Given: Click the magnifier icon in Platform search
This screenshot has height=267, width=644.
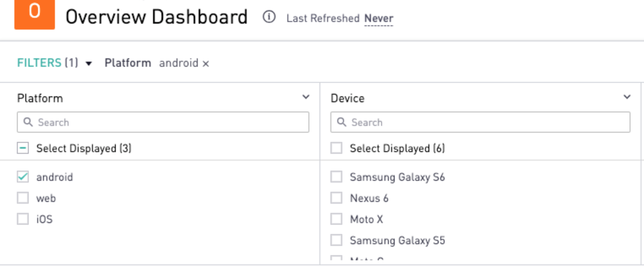Looking at the screenshot, I should click(x=28, y=122).
